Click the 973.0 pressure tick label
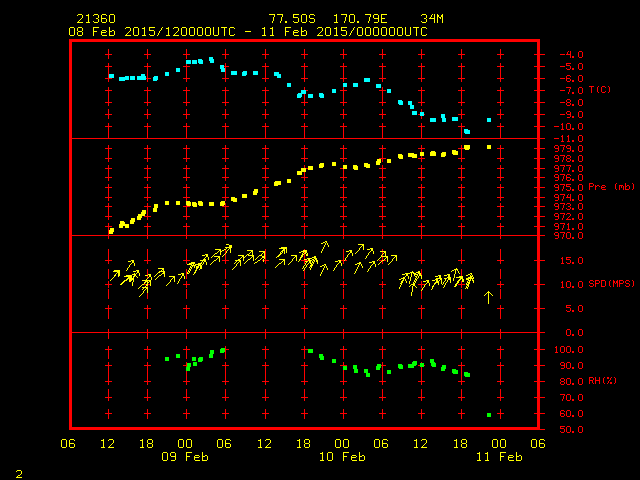 (569, 207)
